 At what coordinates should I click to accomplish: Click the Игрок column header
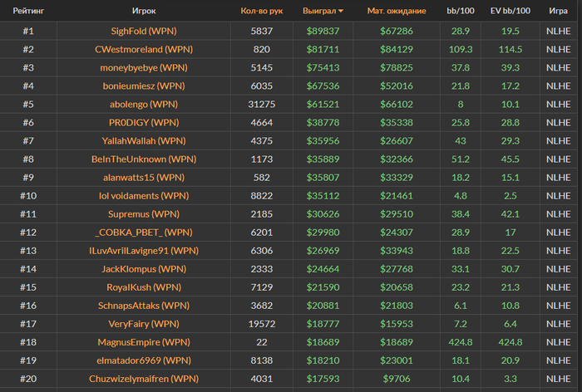(x=144, y=11)
